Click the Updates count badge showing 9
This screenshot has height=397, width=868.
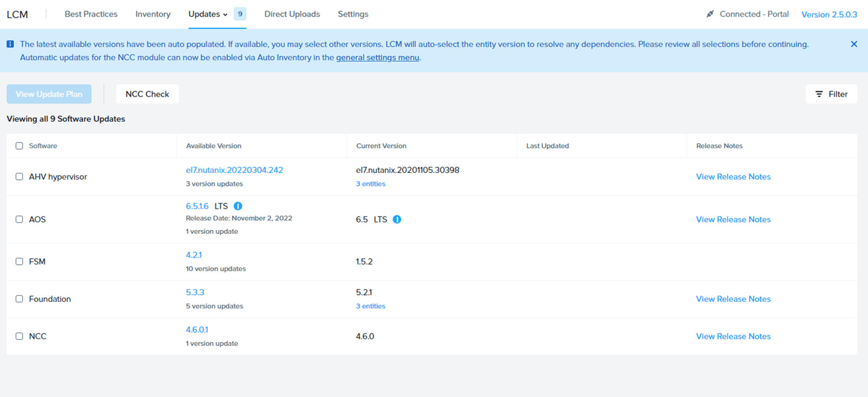click(x=240, y=14)
